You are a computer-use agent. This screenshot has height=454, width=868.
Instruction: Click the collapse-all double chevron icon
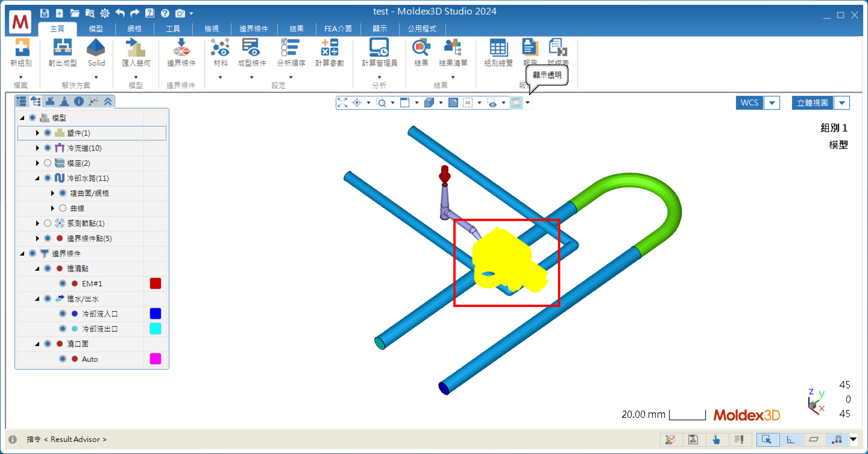click(x=108, y=101)
